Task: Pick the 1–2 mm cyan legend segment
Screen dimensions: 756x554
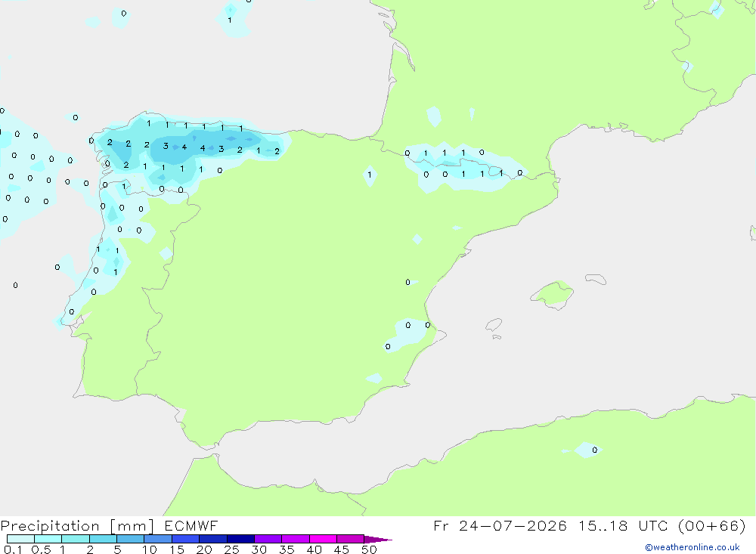Action: pos(76,539)
